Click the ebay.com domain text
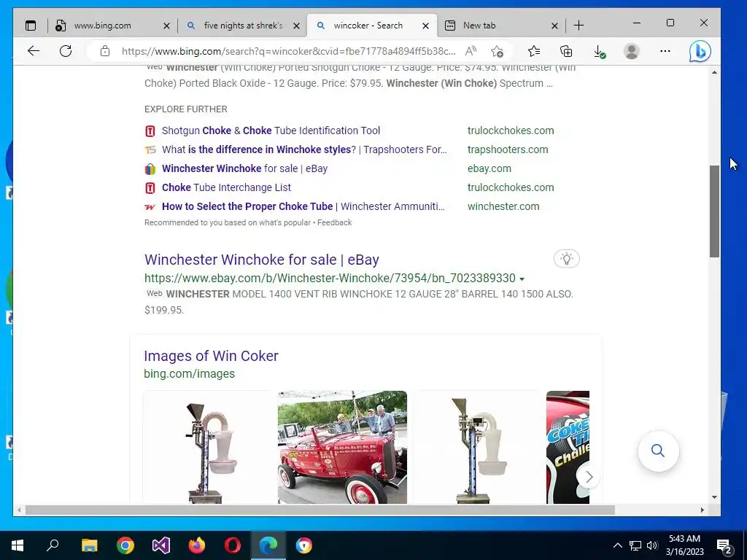747x560 pixels. point(489,168)
